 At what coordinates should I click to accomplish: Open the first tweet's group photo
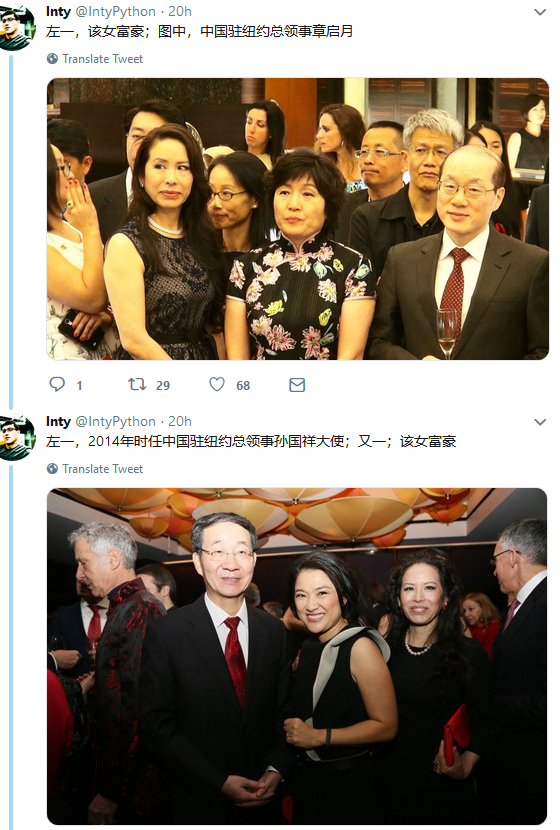[x=297, y=219]
